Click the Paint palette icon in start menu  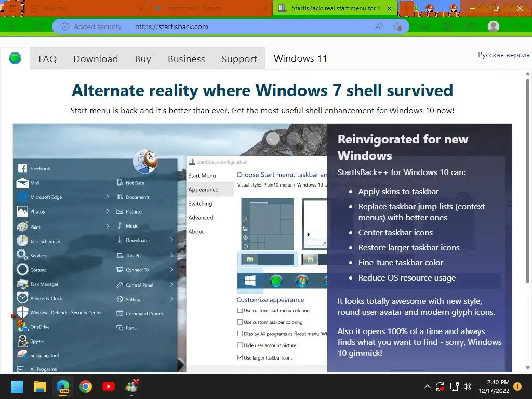pyautogui.click(x=22, y=227)
